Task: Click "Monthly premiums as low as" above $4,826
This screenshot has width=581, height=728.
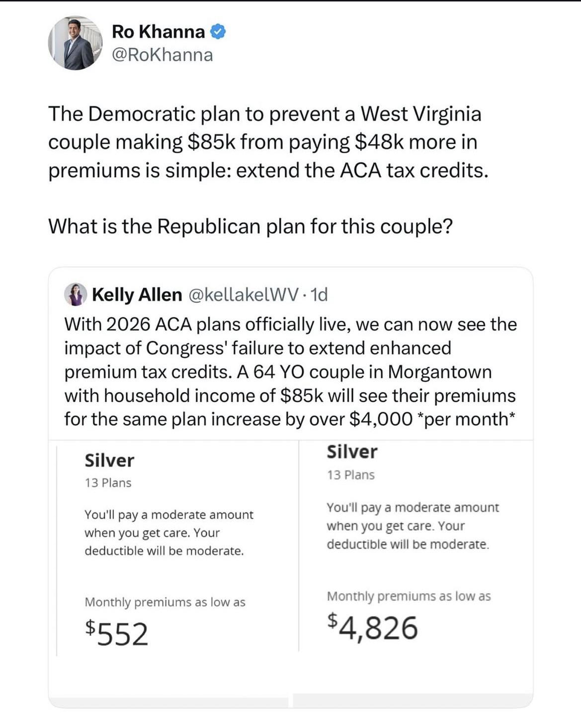Action: (x=409, y=596)
